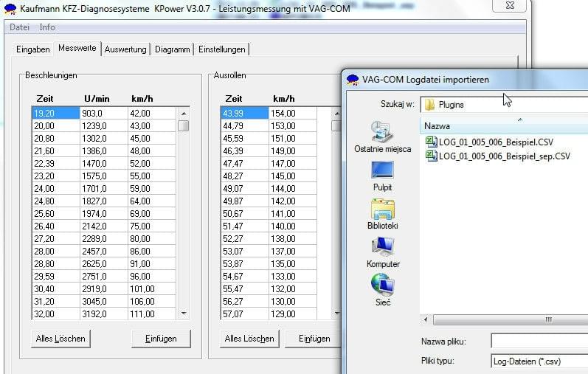Open the Datei menu
This screenshot has height=374, width=588.
(x=19, y=27)
